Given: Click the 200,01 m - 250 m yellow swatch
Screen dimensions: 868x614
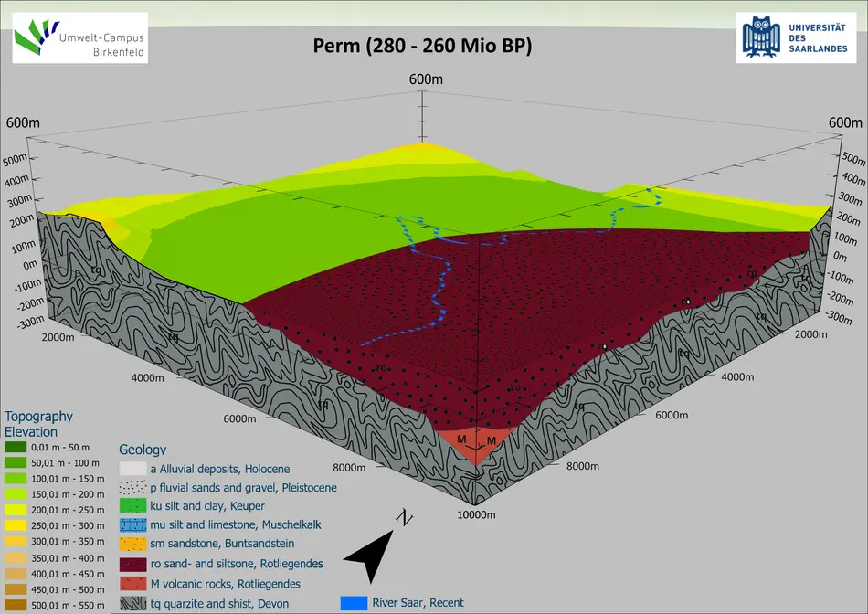Looking at the screenshot, I should click(x=16, y=510).
